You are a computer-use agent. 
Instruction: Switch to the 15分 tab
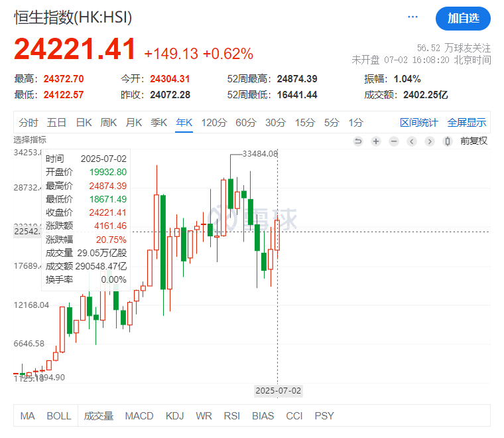pyautogui.click(x=305, y=123)
